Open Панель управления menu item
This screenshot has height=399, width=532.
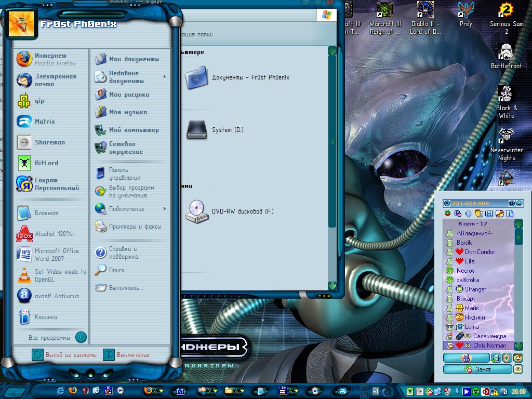[130, 174]
